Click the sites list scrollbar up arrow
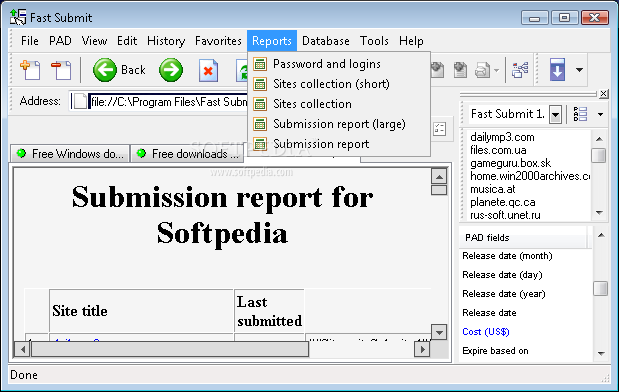619x392 pixels. 599,139
